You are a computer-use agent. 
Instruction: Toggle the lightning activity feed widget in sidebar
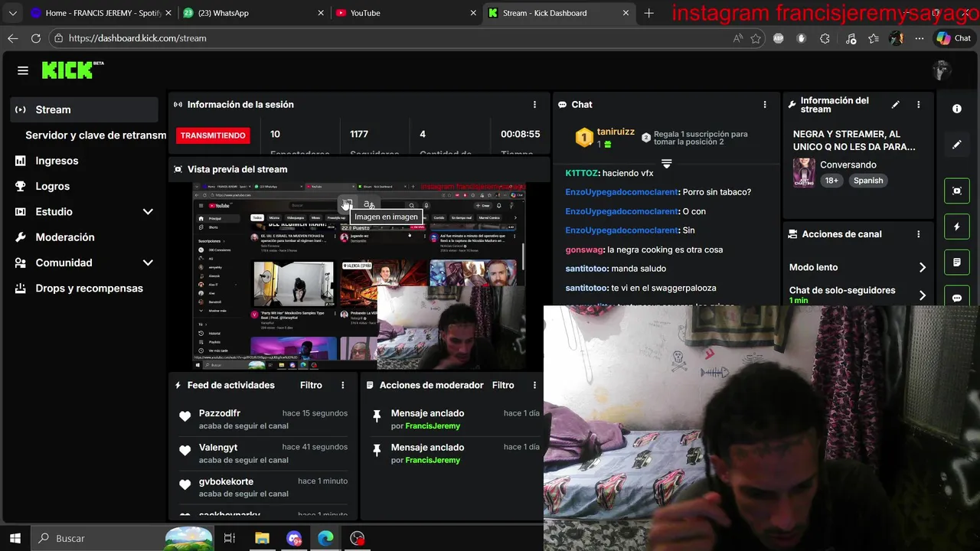(957, 227)
